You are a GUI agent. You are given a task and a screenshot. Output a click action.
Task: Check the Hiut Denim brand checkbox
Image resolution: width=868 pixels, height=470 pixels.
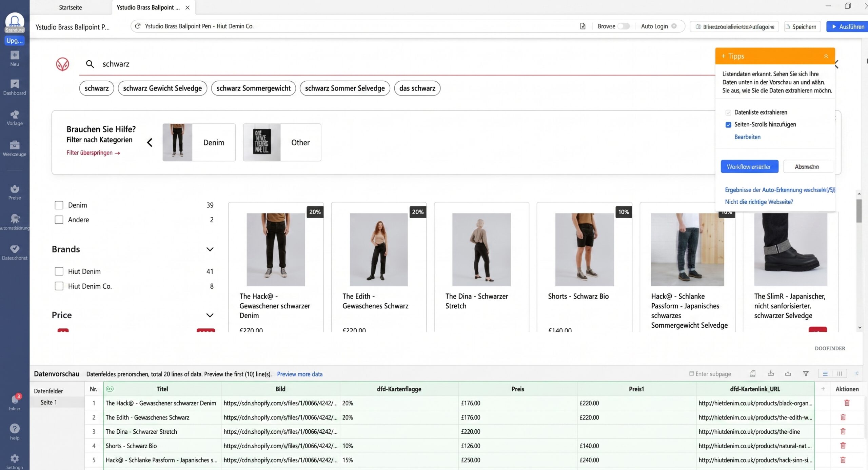coord(59,271)
